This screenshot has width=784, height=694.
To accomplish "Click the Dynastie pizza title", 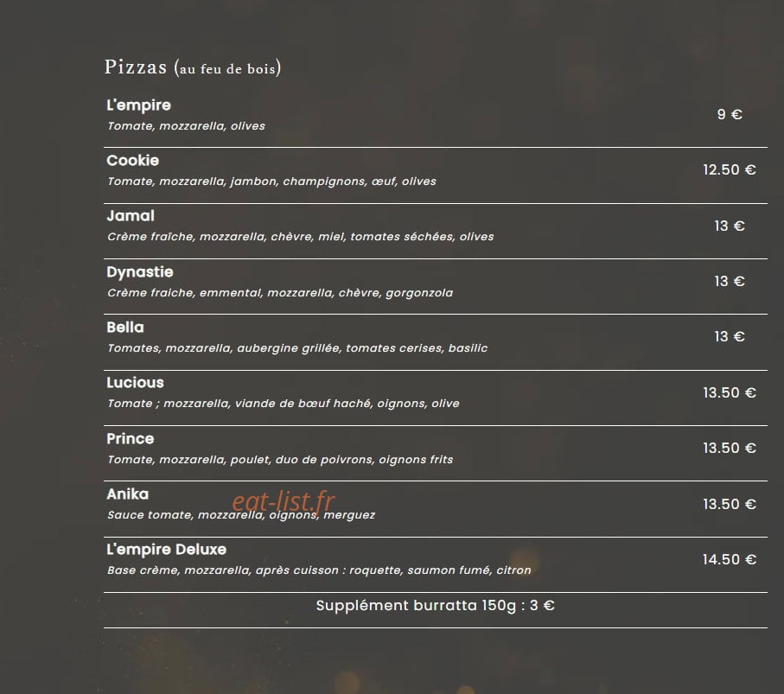I will click(x=140, y=272).
